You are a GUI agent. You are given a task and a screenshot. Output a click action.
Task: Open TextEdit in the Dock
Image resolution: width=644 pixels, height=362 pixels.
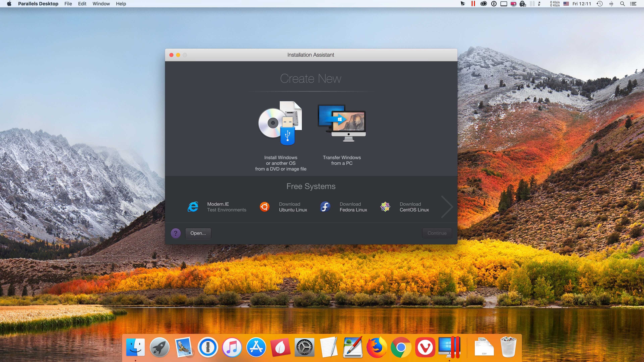(329, 347)
